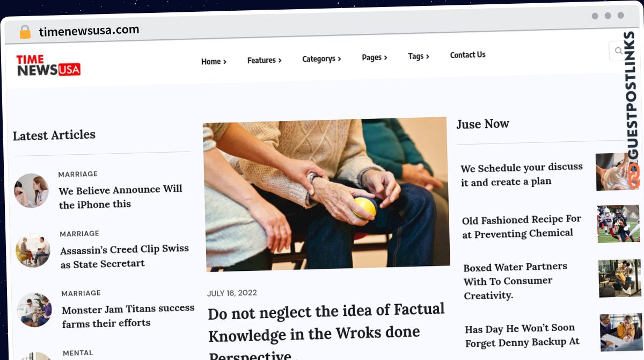Viewport: 644px width, 360px height.
Task: Click MARRIAGE tag above 'We Believe Announce'
Action: [78, 174]
